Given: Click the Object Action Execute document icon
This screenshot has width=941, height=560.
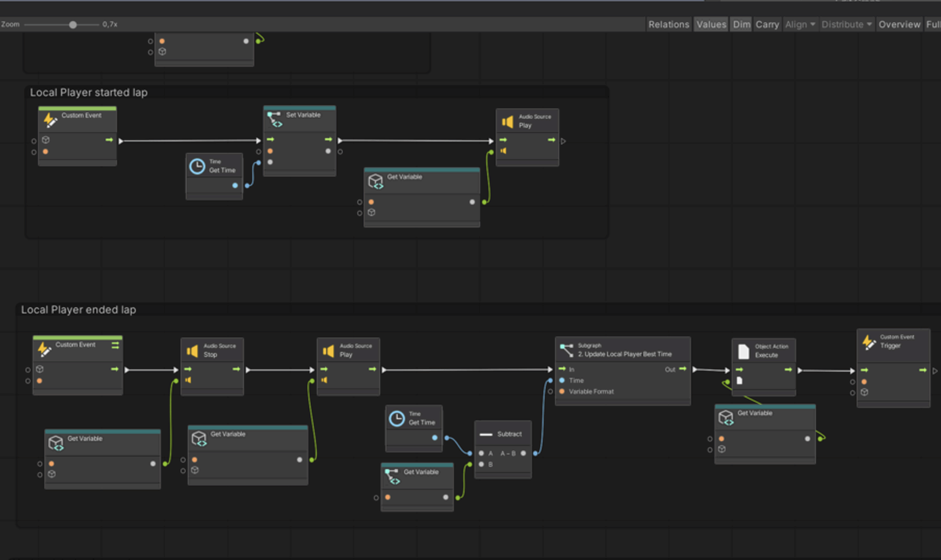Looking at the screenshot, I should 743,351.
